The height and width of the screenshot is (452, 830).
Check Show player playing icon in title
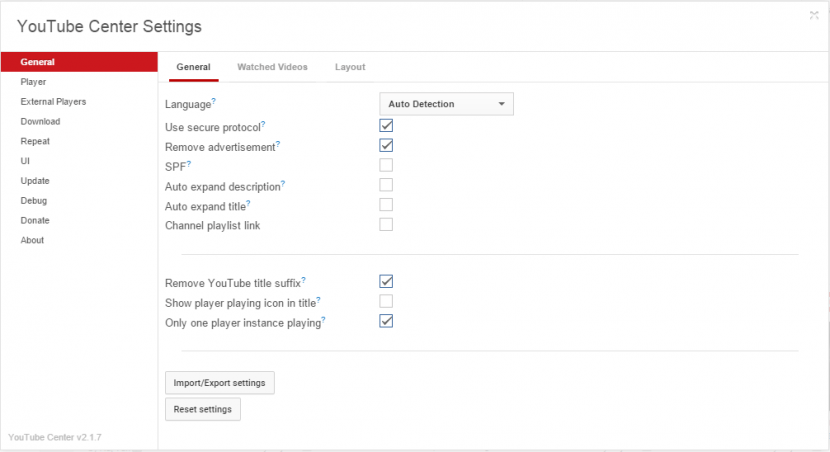[x=386, y=301]
